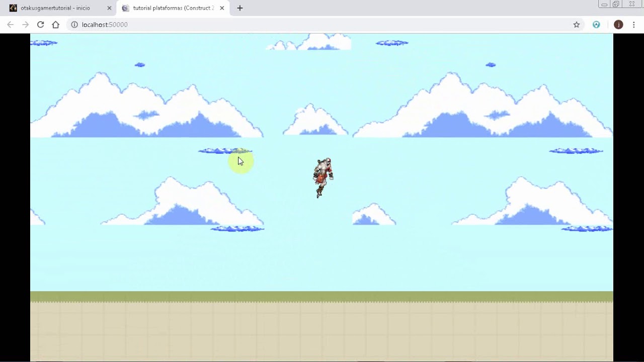The width and height of the screenshot is (644, 362).
Task: Select the tutorial plataformas (Construct 2) tab
Action: point(173,8)
